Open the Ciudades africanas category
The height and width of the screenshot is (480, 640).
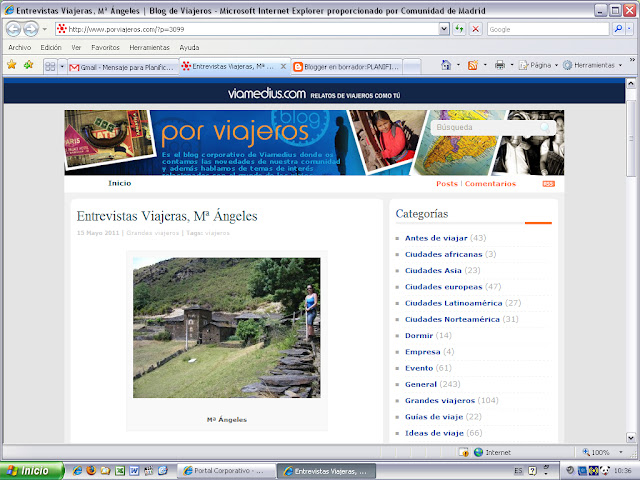coord(443,254)
